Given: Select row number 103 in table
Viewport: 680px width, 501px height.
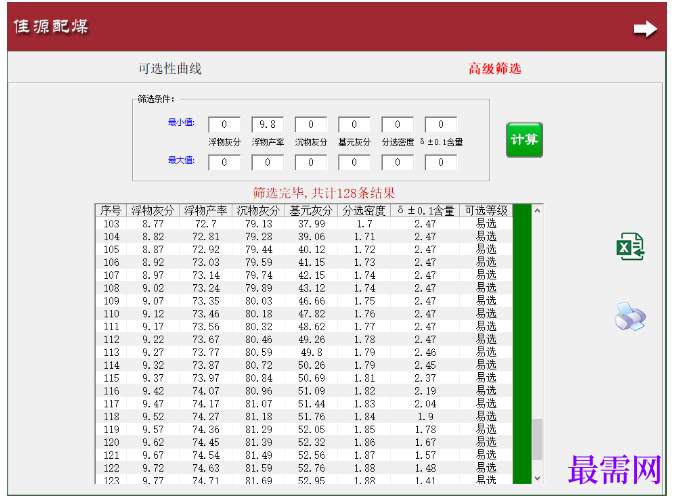Looking at the screenshot, I should [111, 224].
